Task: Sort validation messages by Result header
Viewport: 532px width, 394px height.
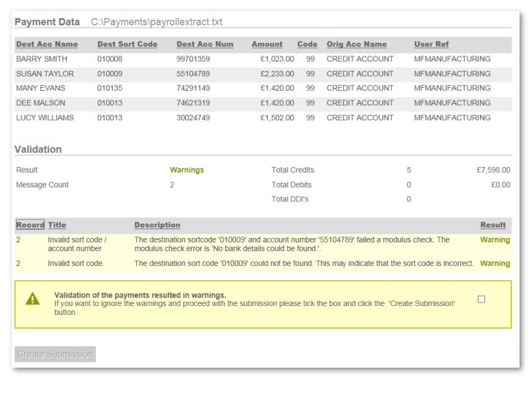Action: (493, 225)
